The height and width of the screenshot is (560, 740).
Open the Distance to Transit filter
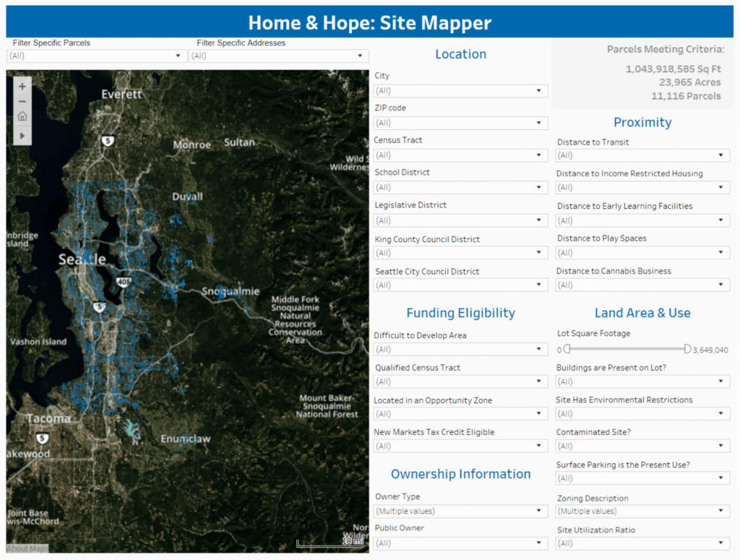point(721,155)
